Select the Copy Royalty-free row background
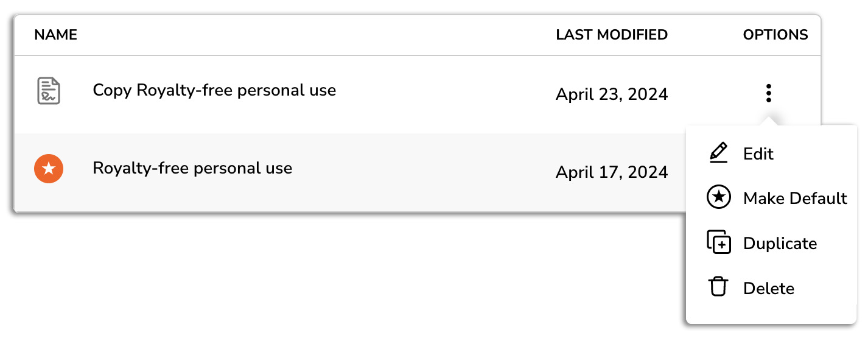868x341 pixels. pyautogui.click(x=417, y=94)
